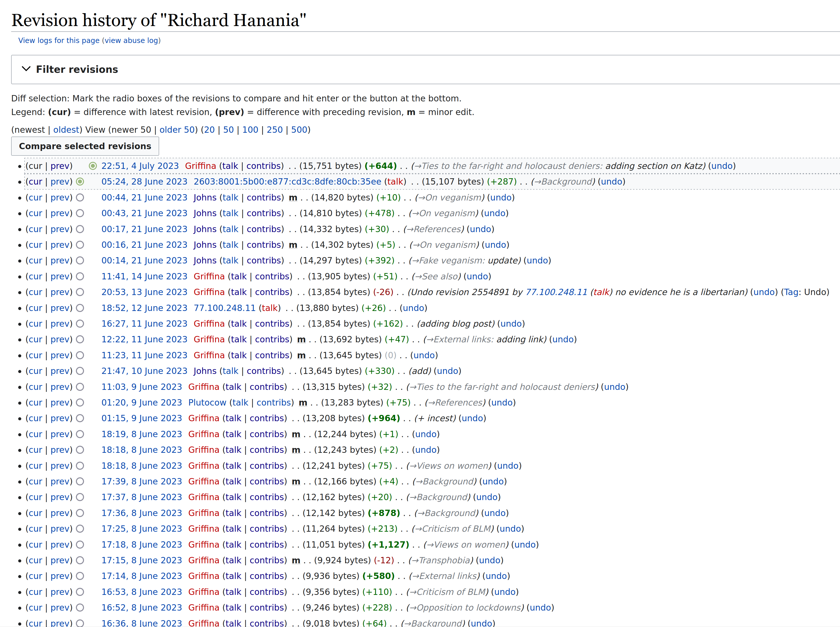Expand the Filter revisions chevron

[26, 69]
